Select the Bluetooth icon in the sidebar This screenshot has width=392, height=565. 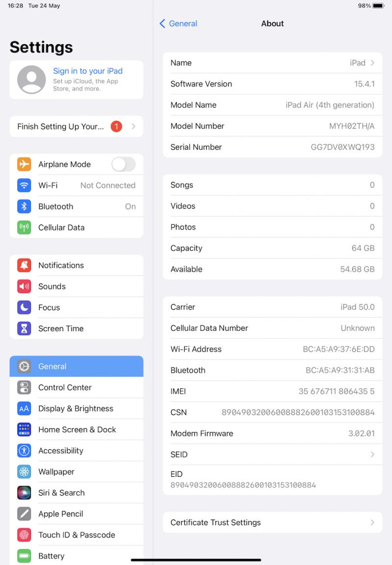[24, 206]
